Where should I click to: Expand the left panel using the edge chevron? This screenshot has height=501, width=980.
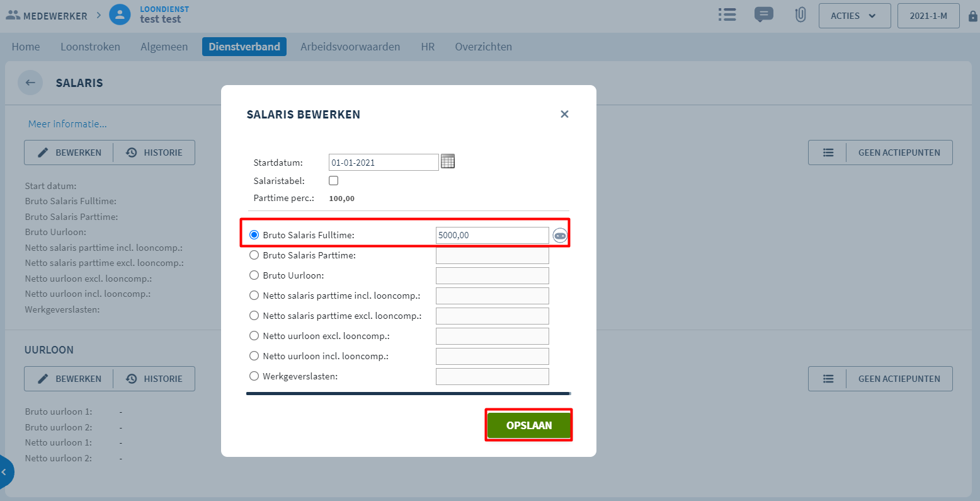[x=5, y=471]
